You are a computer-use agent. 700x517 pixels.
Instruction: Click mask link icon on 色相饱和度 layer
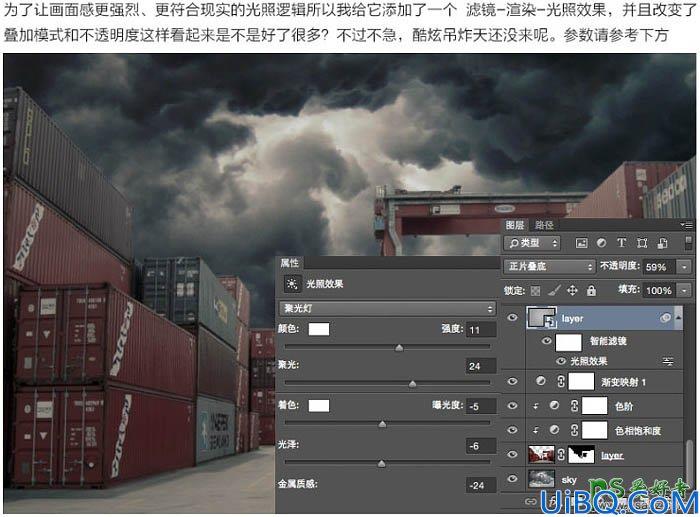(x=574, y=430)
